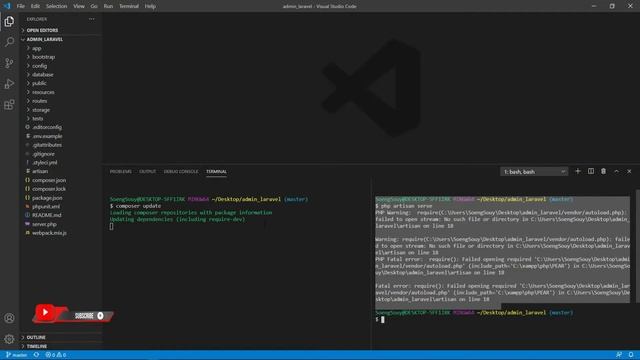This screenshot has height=360, width=640.
Task: Open the Run and Debug view
Action: pyautogui.click(x=9, y=84)
